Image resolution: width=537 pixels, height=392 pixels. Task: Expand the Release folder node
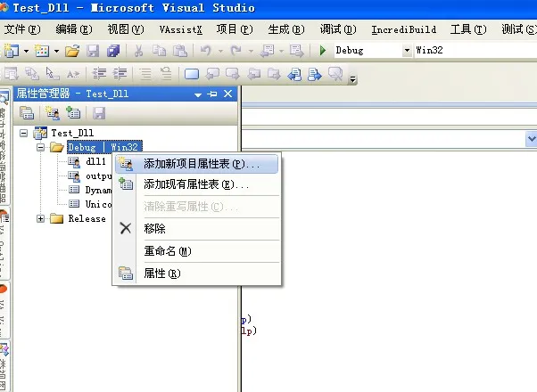pos(40,218)
